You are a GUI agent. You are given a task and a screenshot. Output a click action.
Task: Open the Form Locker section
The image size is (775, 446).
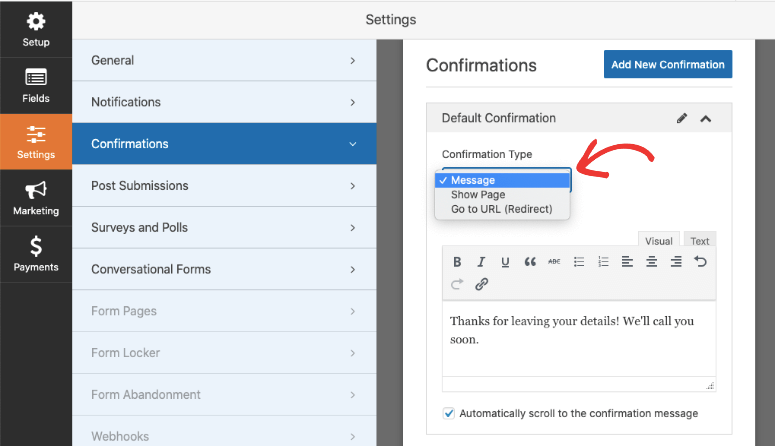click(x=224, y=353)
